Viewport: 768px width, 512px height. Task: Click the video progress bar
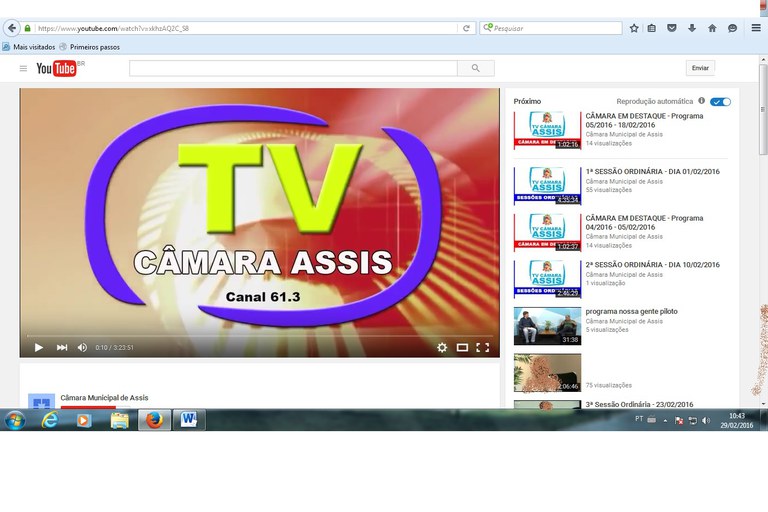(x=260, y=336)
